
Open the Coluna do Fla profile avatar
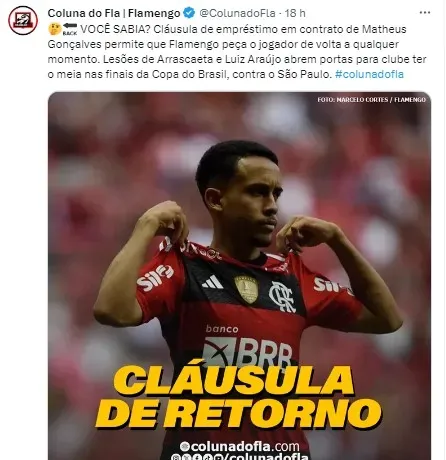23,20
